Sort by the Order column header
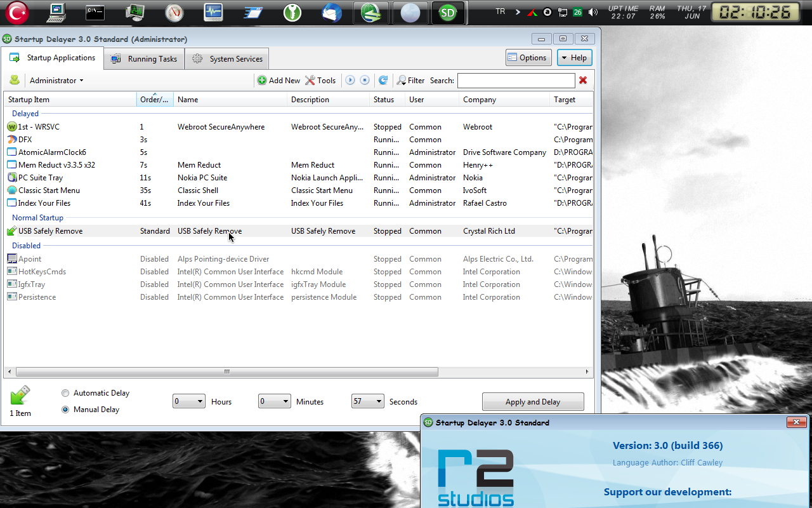Image resolution: width=812 pixels, height=508 pixels. [155, 100]
